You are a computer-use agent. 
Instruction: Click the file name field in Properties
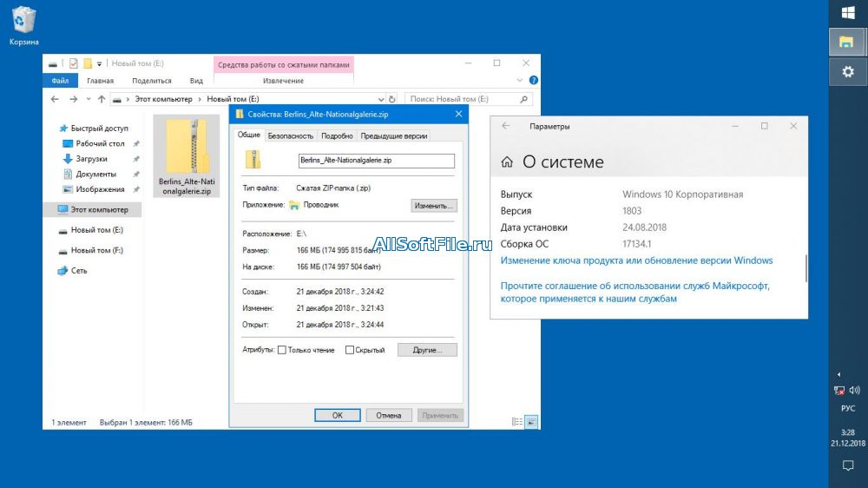375,161
